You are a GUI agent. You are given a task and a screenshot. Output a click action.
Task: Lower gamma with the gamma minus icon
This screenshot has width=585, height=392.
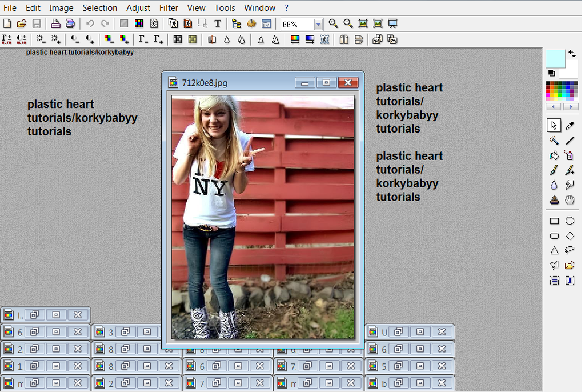click(x=143, y=39)
